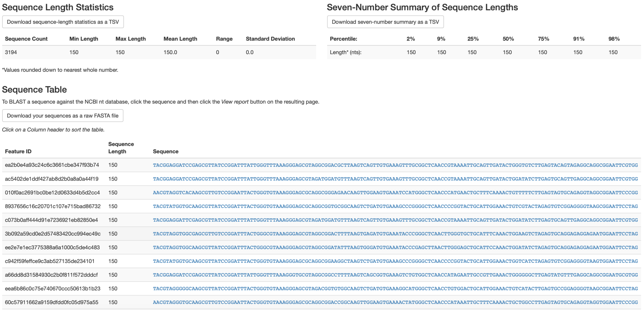The width and height of the screenshot is (644, 310).
Task: Sort table by Sequence Length column header
Action: [121, 148]
